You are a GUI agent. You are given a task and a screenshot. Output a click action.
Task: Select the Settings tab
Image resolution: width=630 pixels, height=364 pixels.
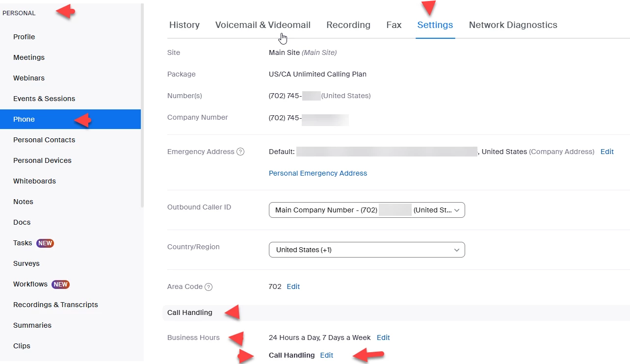point(435,25)
